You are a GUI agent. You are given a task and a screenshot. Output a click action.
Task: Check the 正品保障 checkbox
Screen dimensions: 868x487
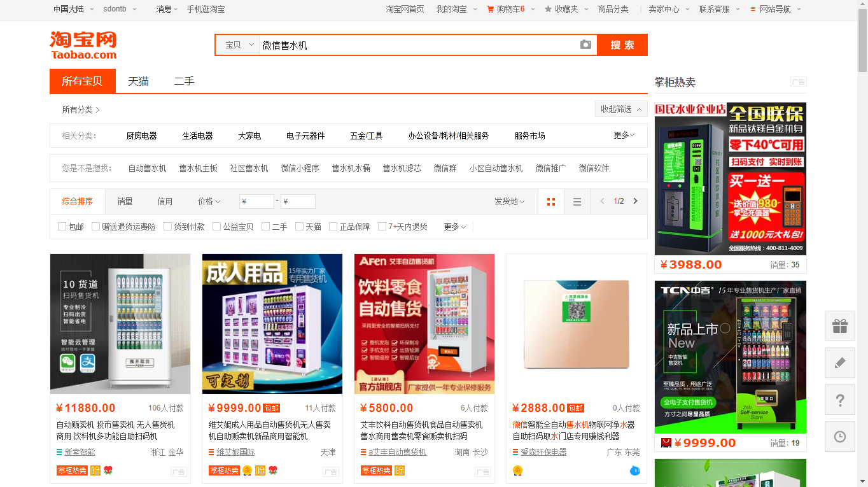[x=333, y=226]
